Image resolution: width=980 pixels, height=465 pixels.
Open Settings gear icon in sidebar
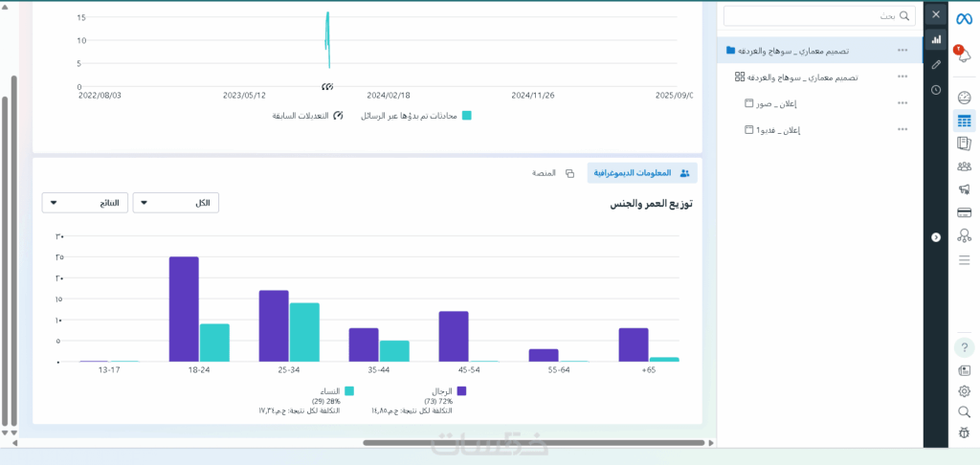[965, 391]
